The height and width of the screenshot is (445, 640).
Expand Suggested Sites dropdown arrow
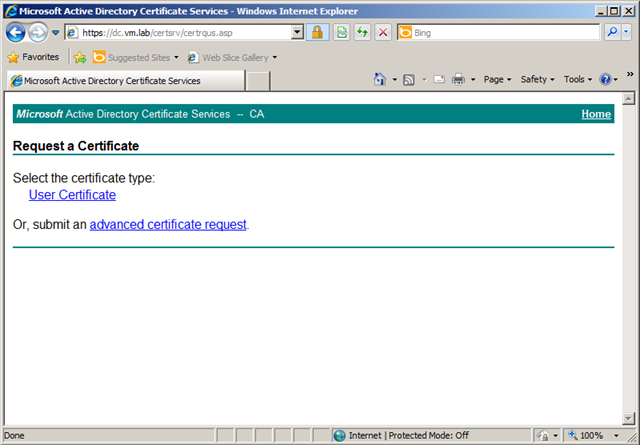click(x=176, y=58)
